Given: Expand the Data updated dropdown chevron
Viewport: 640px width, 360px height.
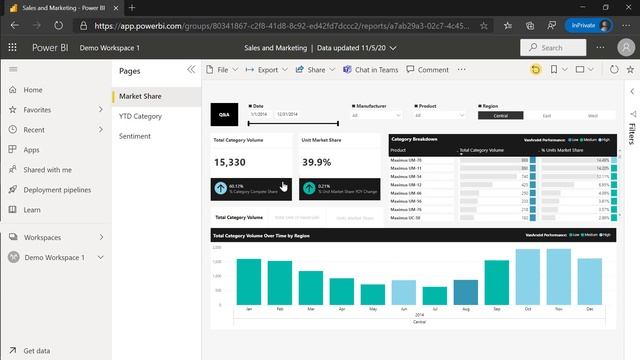Looking at the screenshot, I should click(x=393, y=48).
